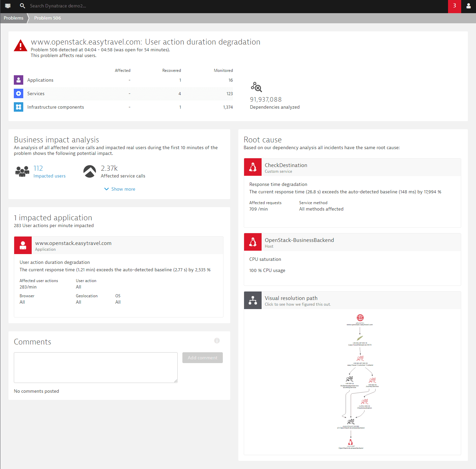Click the EasyTravelWebserver feather node icon
This screenshot has height=469, width=476.
(x=360, y=338)
